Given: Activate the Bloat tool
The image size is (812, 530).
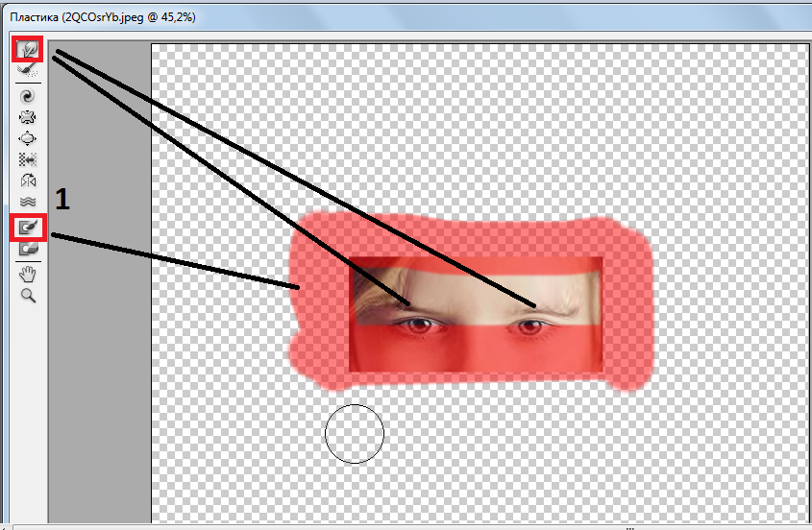Looking at the screenshot, I should click(28, 138).
